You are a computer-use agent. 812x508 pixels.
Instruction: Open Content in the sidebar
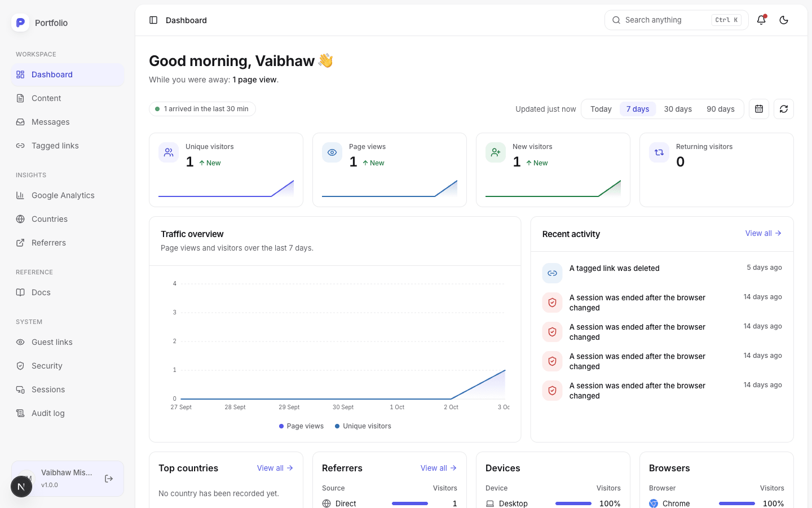coord(68,98)
